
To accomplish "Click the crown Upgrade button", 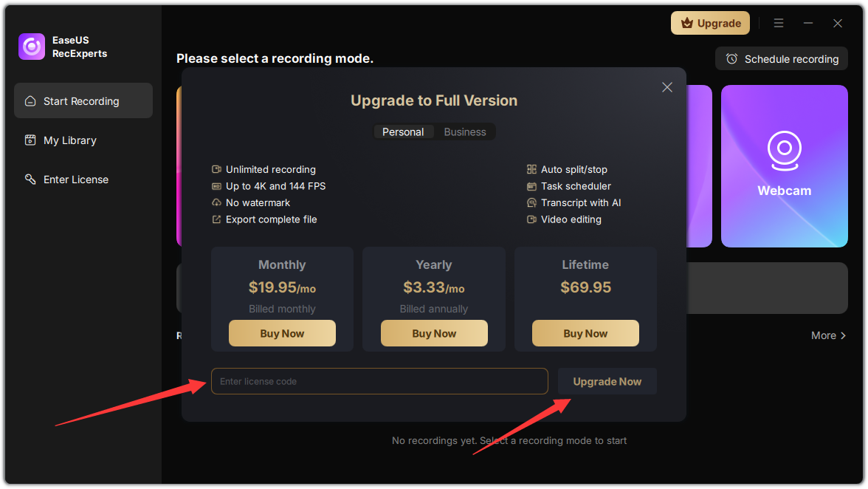I will pos(710,23).
